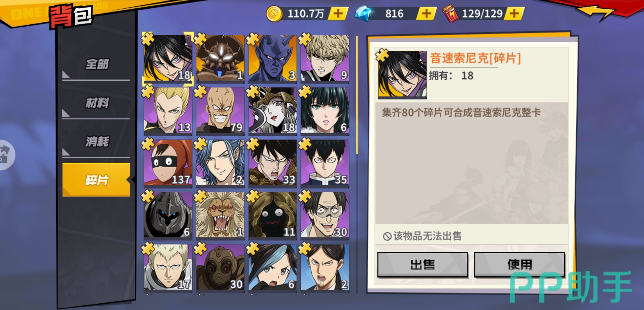644x310 pixels.
Task: Tap the 出售 button
Action: pos(422,265)
